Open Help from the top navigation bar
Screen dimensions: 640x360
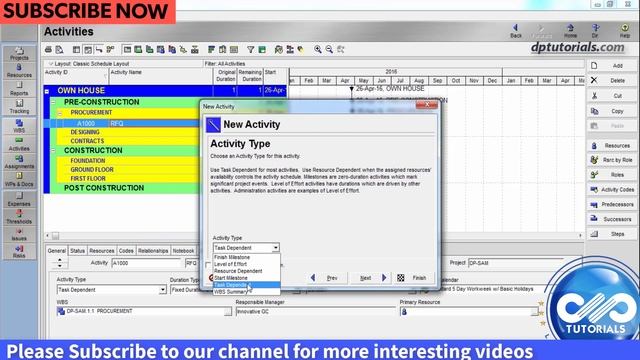(x=625, y=31)
